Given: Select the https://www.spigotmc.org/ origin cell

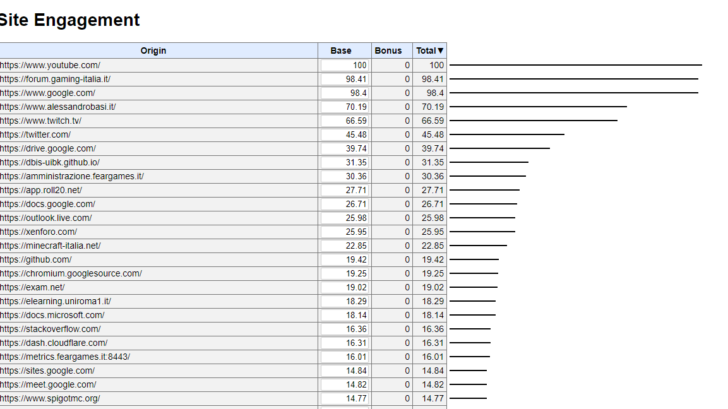Looking at the screenshot, I should point(158,399).
